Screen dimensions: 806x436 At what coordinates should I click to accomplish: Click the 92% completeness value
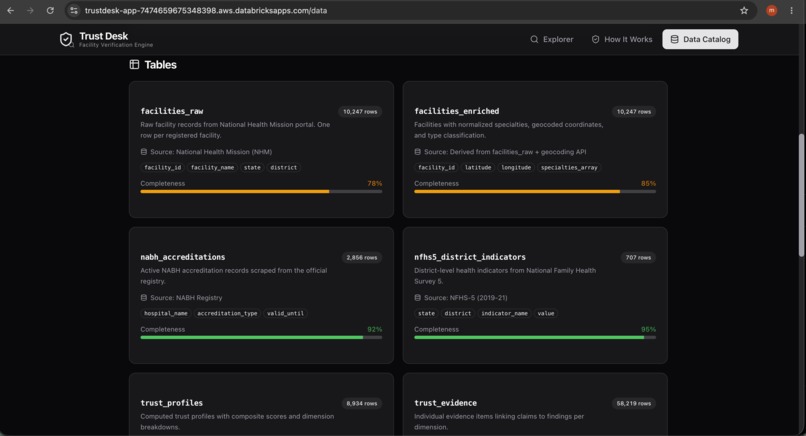pyautogui.click(x=375, y=330)
